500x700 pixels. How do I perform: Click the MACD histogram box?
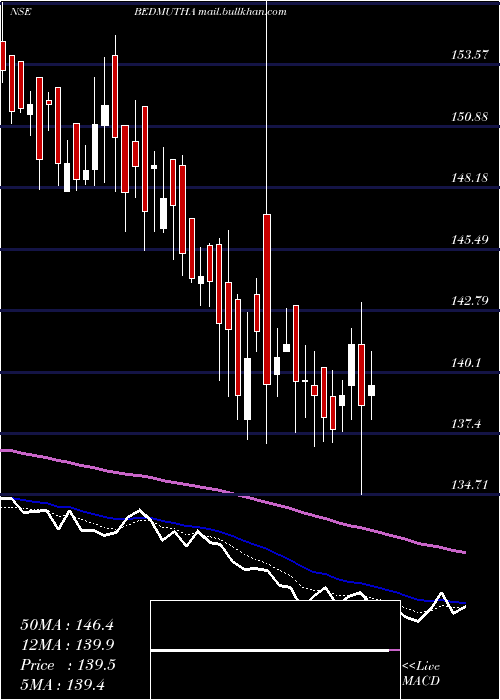pos(275,650)
